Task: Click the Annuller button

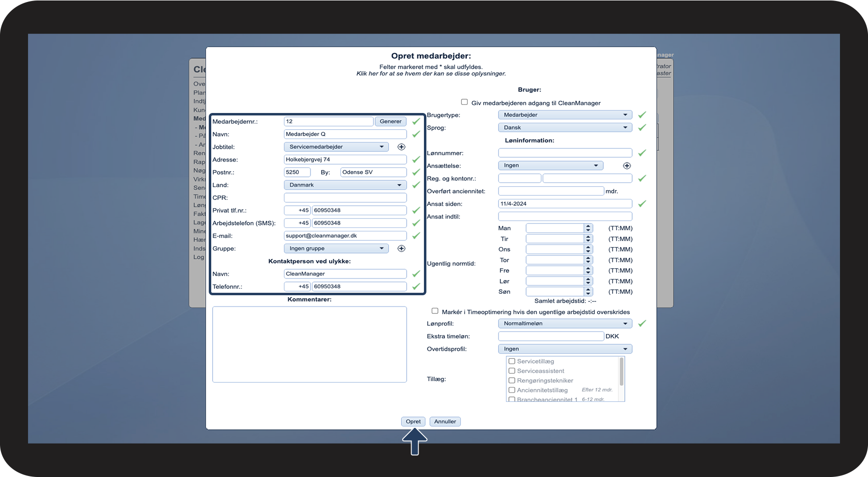Action: 445,421
